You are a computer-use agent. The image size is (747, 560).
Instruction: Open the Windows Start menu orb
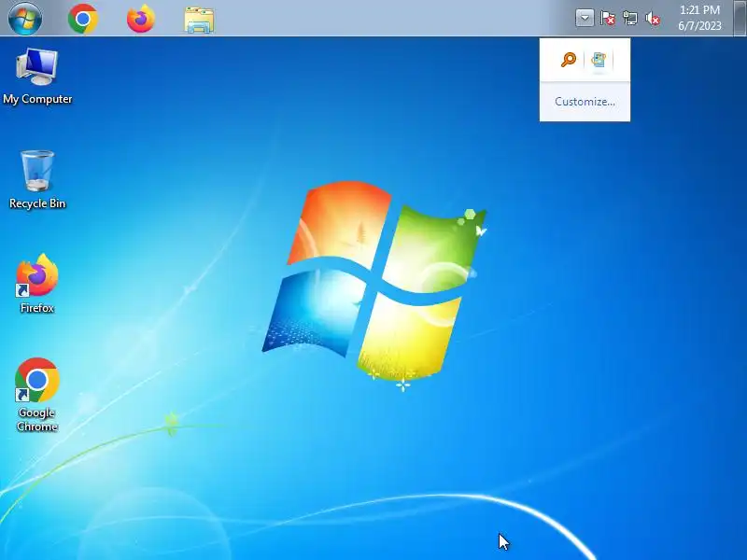25,18
